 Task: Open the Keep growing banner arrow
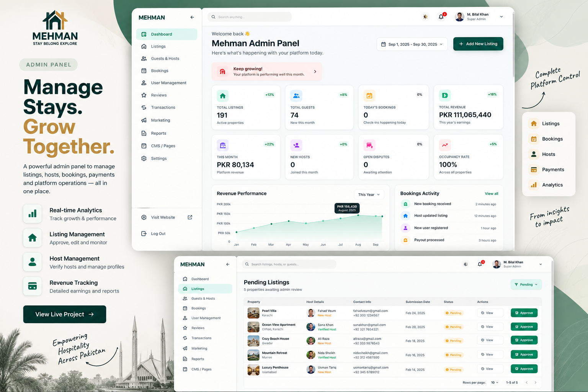(x=315, y=72)
